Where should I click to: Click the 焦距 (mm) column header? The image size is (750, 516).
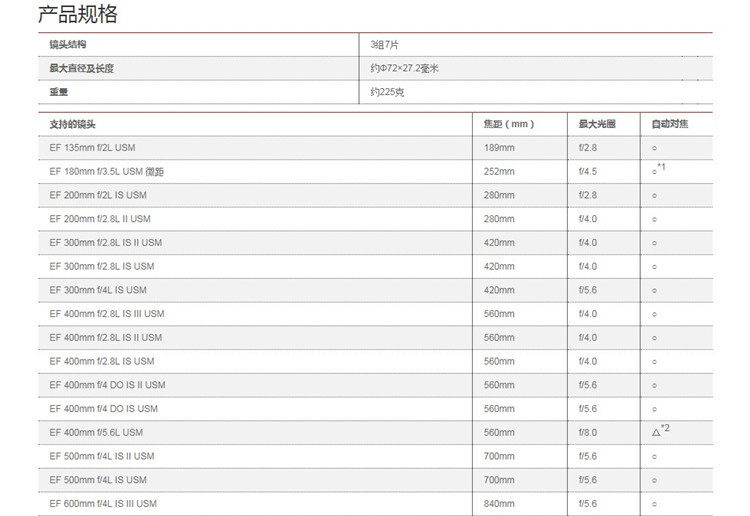pos(508,124)
